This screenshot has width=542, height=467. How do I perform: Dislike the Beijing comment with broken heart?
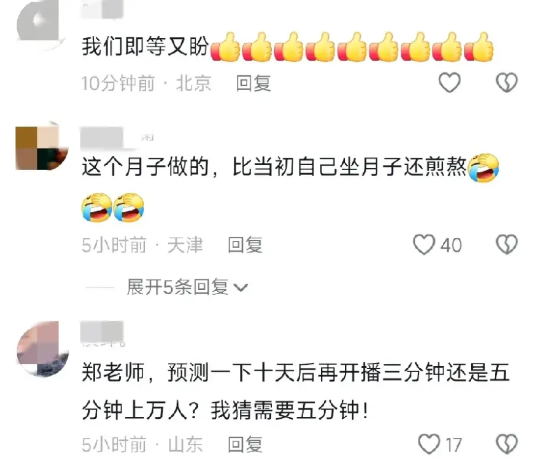[507, 83]
